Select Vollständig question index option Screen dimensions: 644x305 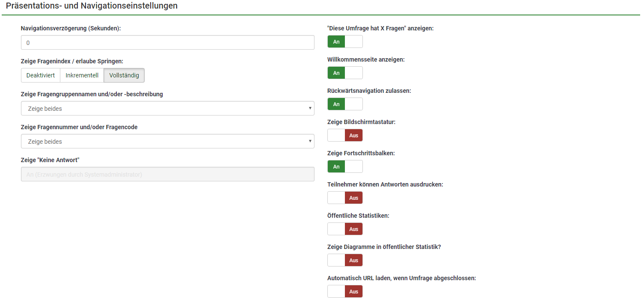click(124, 75)
